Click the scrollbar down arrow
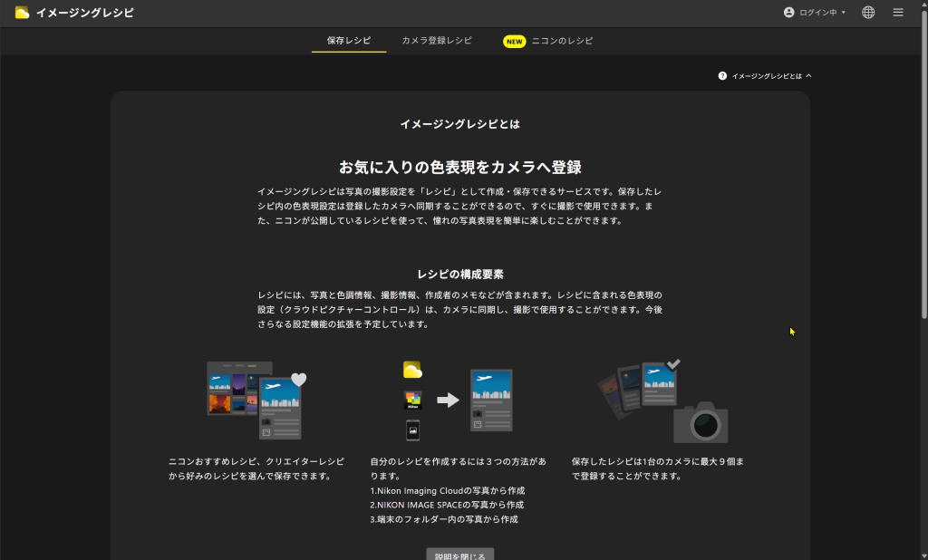The width and height of the screenshot is (928, 560). tap(923, 556)
